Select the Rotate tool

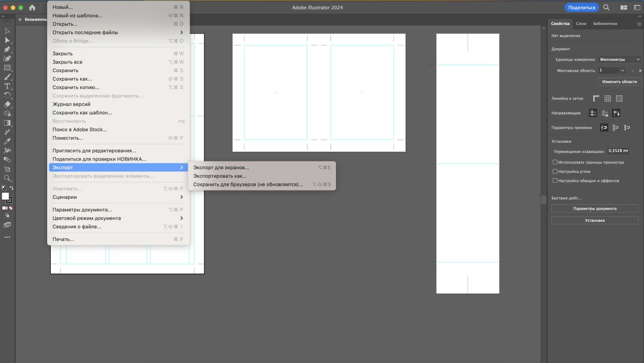coord(7,95)
